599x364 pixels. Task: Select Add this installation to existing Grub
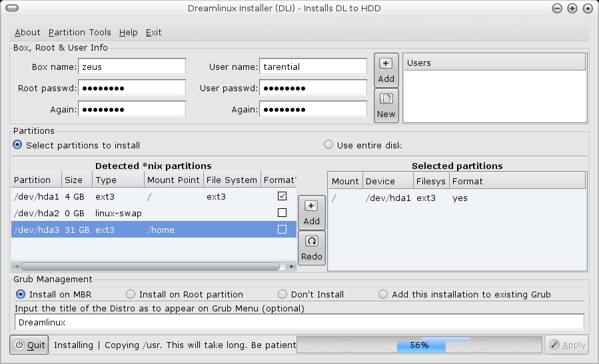382,294
